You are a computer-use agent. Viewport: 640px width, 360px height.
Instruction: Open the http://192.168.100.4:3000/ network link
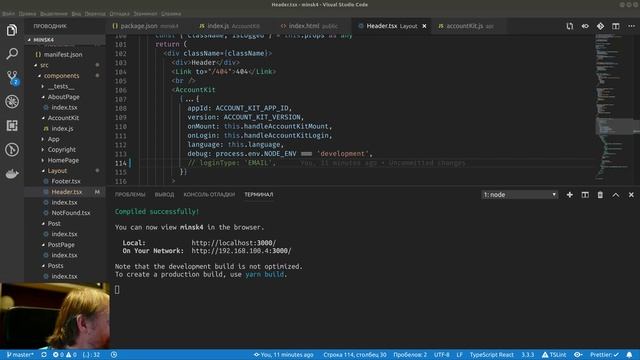pyautogui.click(x=241, y=251)
